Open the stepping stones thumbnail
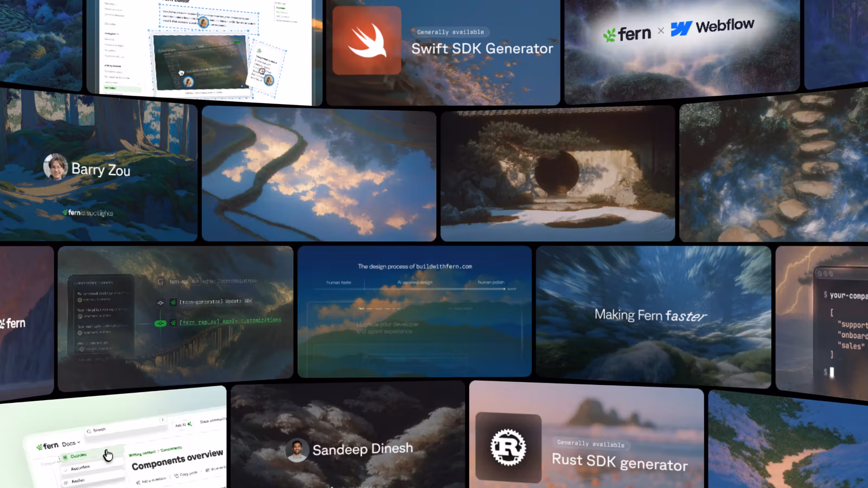The height and width of the screenshot is (488, 868). coord(774,165)
